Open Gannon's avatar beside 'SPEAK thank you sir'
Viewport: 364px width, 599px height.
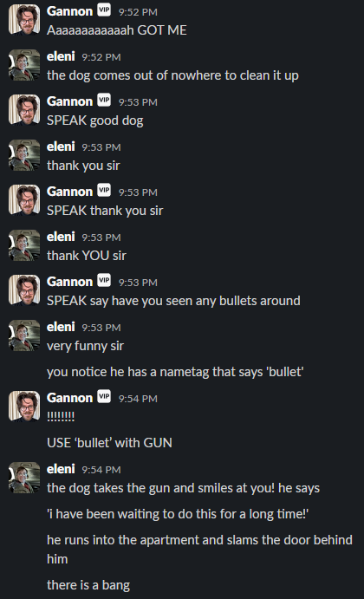(24, 200)
